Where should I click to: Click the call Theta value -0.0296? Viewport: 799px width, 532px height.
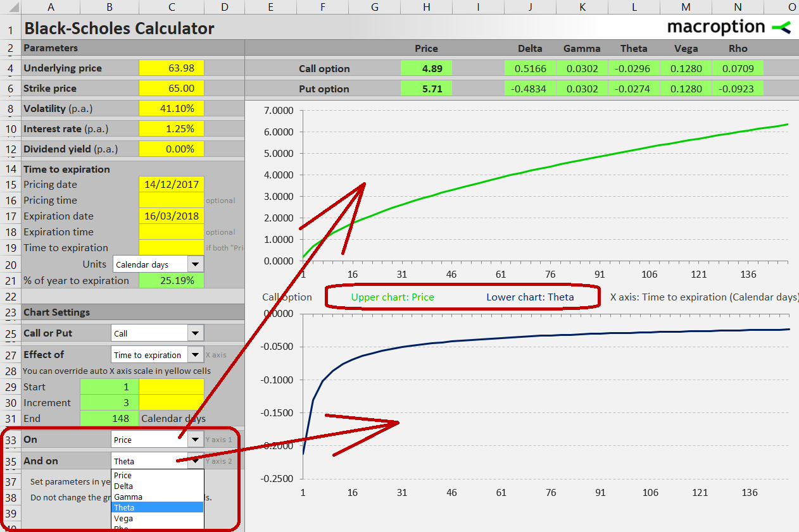[x=634, y=68]
